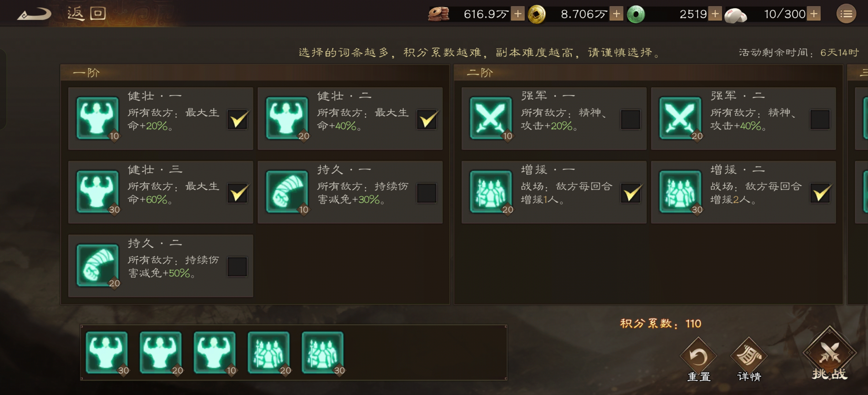Viewport: 868px width, 395px height.
Task: Add copper coins with plus button
Action: 518,14
